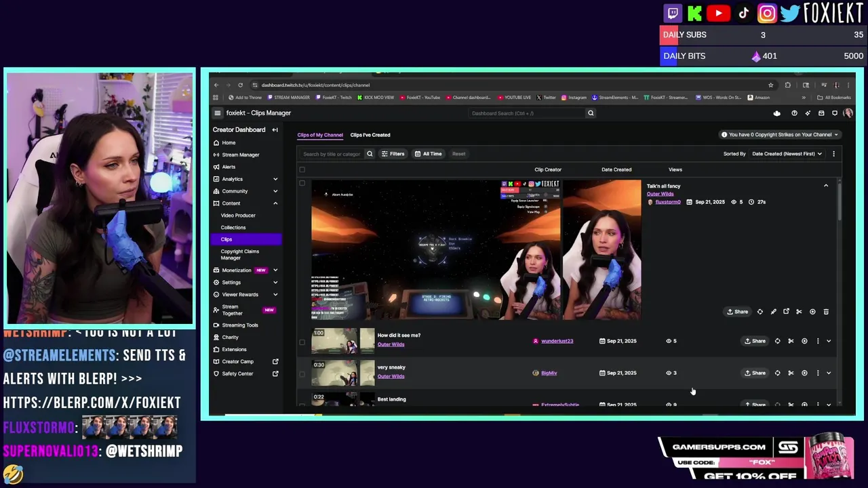
Task: Click the user avatar in dashboard header
Action: click(x=848, y=113)
